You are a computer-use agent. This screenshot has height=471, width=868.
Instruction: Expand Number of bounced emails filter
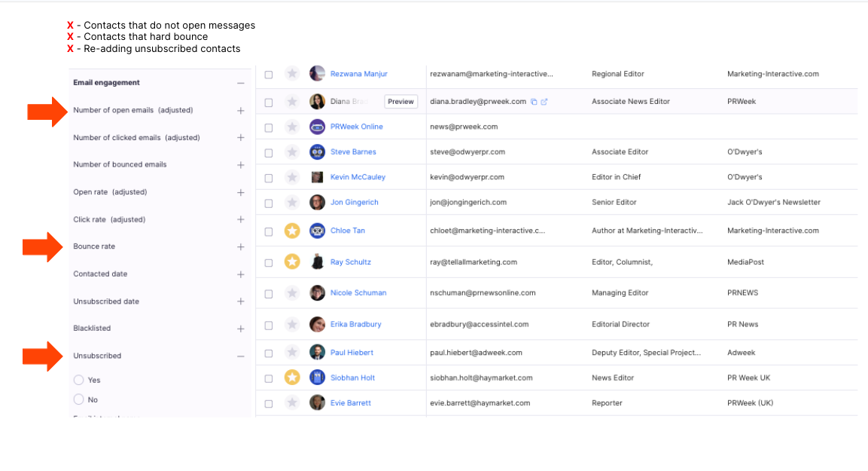241,164
